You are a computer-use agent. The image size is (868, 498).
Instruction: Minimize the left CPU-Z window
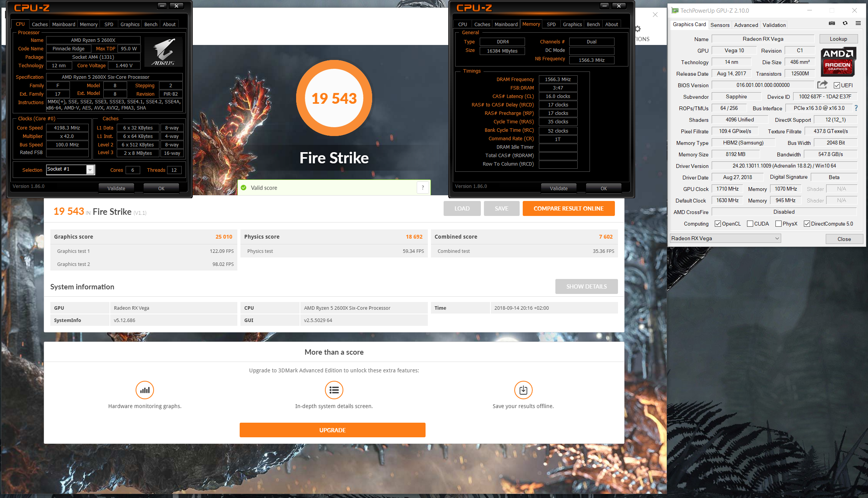pos(162,6)
